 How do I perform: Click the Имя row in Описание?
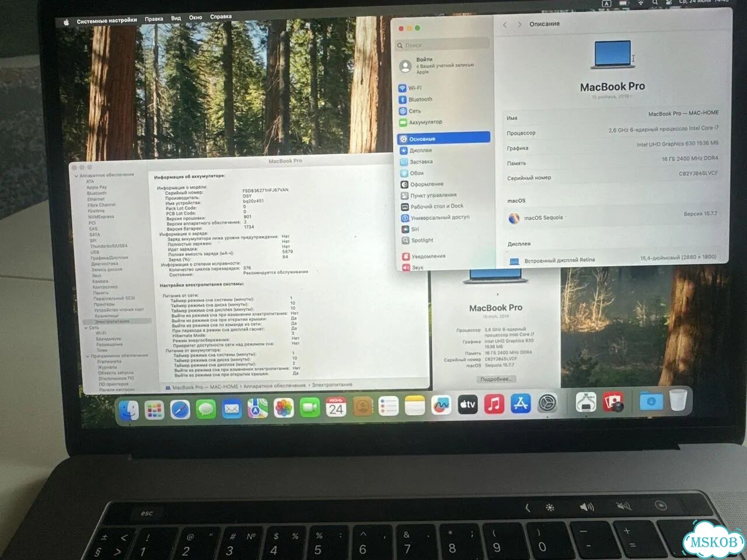pyautogui.click(x=613, y=116)
